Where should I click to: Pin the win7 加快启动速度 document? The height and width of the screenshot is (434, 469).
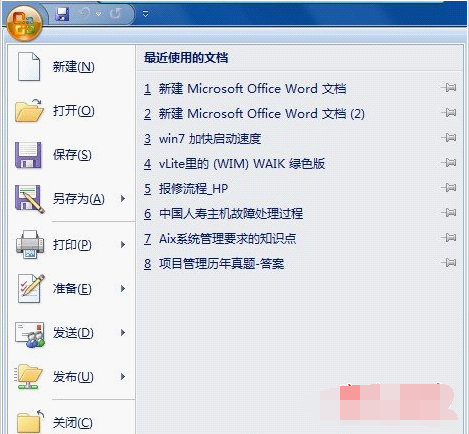(x=449, y=138)
